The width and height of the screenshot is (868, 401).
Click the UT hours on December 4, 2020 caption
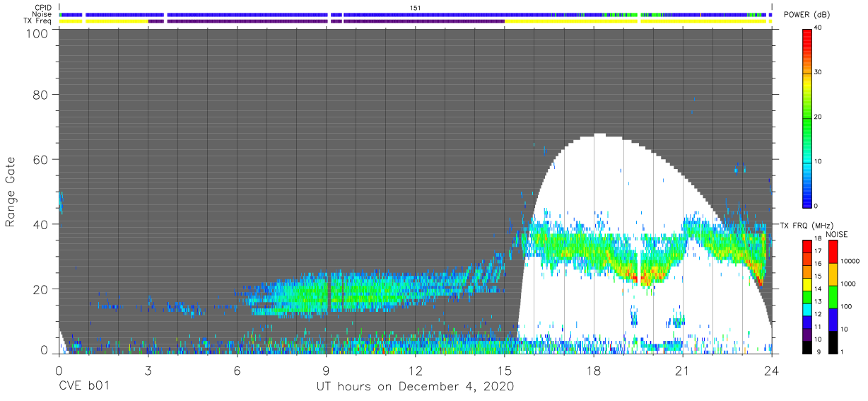pos(414,387)
